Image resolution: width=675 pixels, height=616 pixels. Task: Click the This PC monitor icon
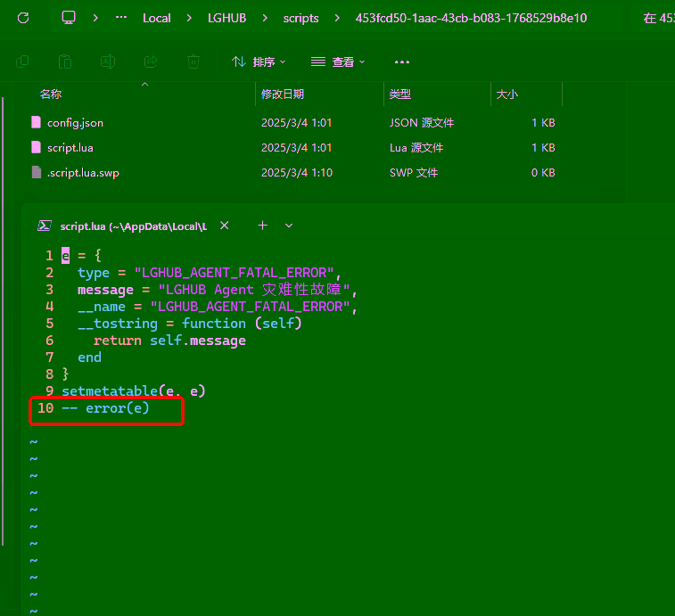click(x=69, y=18)
